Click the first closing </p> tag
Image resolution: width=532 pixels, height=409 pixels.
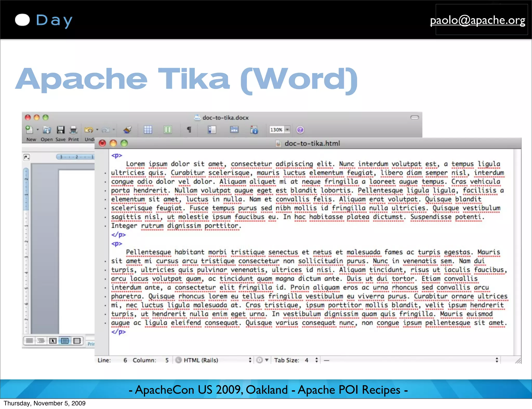(118, 235)
